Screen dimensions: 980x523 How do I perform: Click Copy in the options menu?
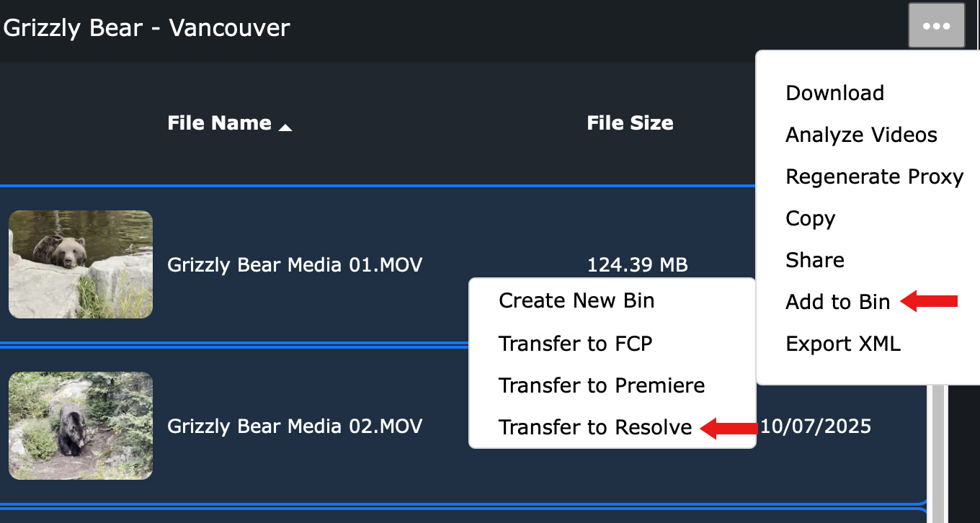(x=810, y=218)
